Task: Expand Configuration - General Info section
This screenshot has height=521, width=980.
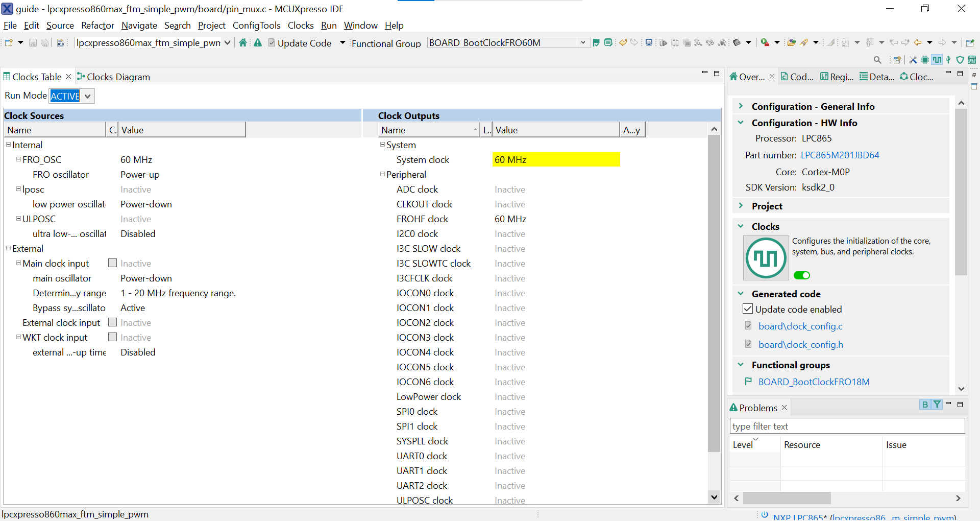Action: pyautogui.click(x=741, y=106)
